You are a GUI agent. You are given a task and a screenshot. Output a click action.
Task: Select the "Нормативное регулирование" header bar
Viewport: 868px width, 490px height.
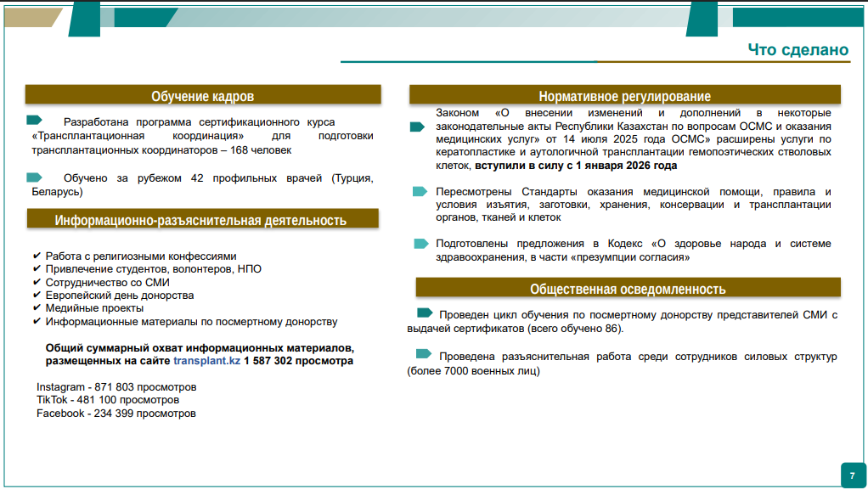tap(624, 95)
